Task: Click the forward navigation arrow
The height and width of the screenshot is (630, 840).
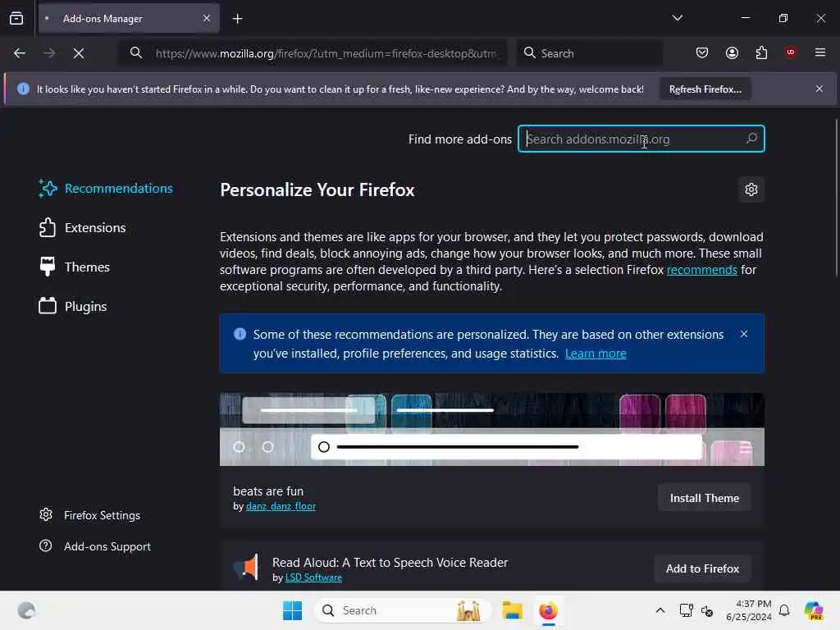Action: (x=49, y=53)
